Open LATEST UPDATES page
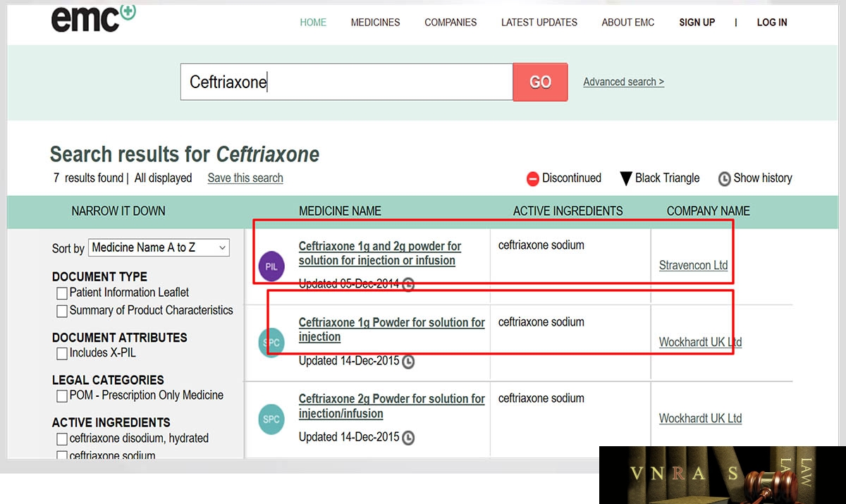The image size is (846, 504). tap(539, 23)
